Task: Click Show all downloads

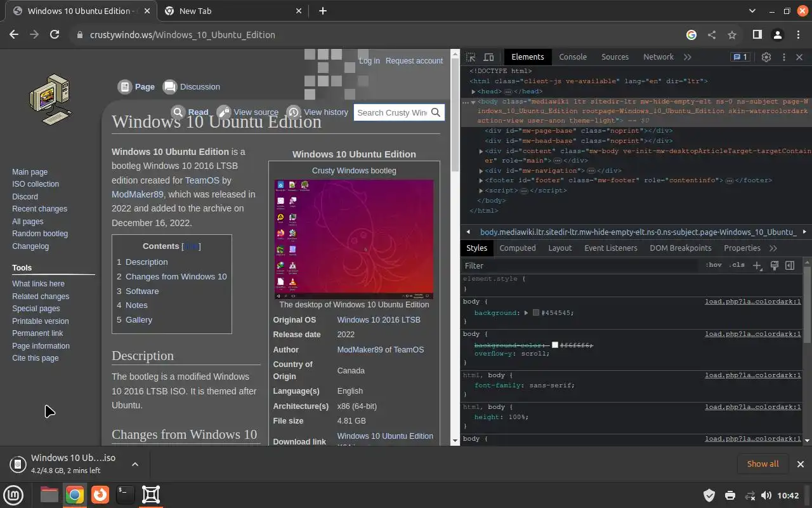Action: coord(763,464)
